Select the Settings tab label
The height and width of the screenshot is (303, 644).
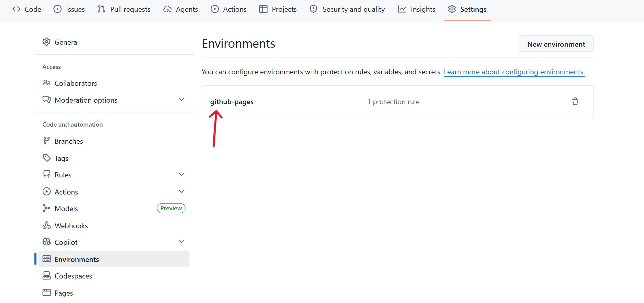(x=473, y=9)
